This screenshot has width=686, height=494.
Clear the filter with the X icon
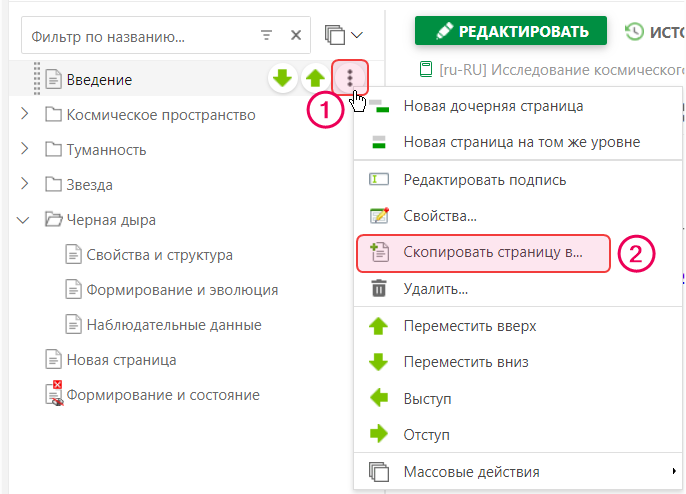[x=296, y=36]
